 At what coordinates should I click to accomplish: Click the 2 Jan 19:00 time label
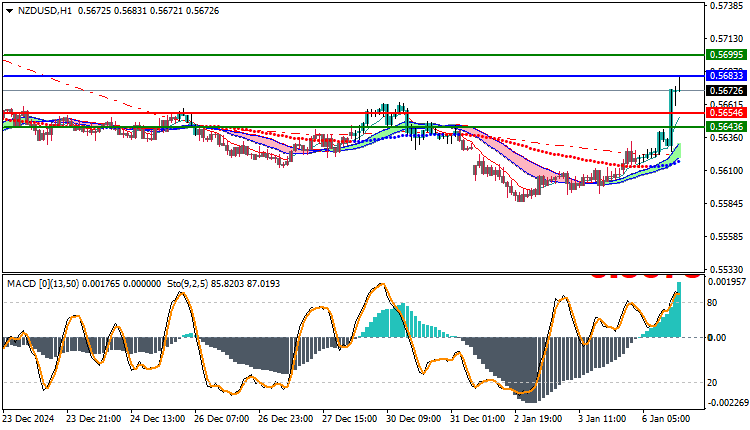[538, 419]
